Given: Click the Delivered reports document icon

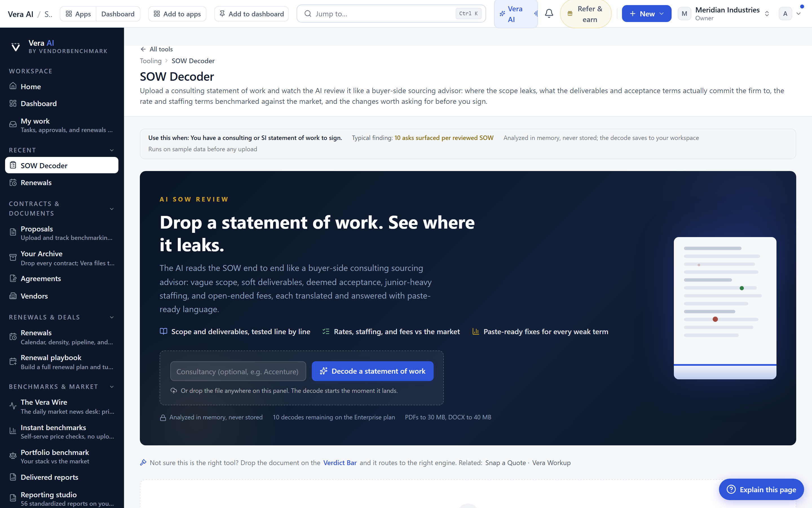Looking at the screenshot, I should point(13,477).
